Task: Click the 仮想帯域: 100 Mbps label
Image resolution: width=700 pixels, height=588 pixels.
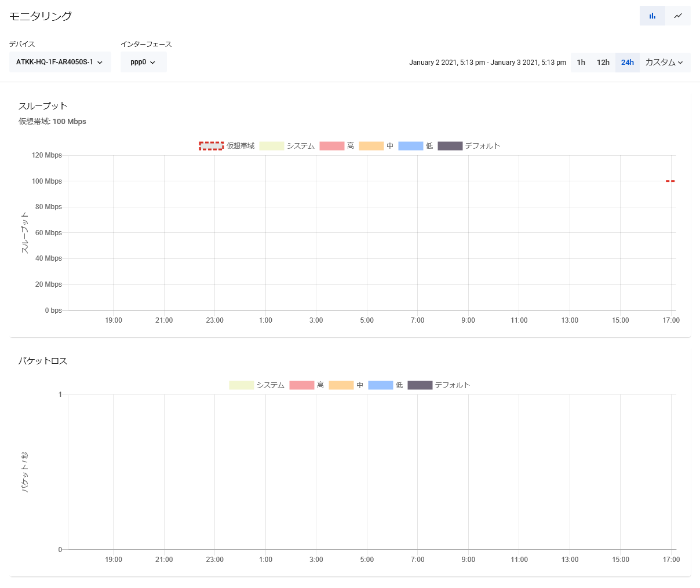Action: [52, 122]
